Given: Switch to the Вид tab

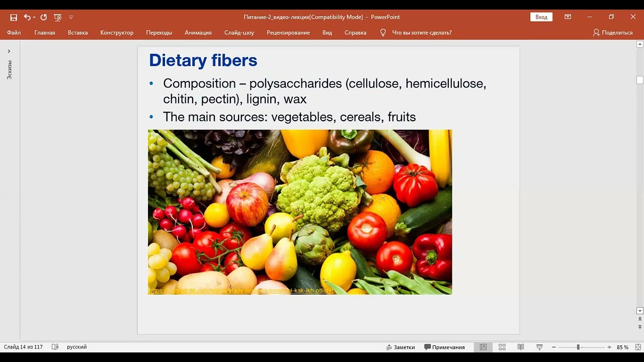Looking at the screenshot, I should coord(328,32).
